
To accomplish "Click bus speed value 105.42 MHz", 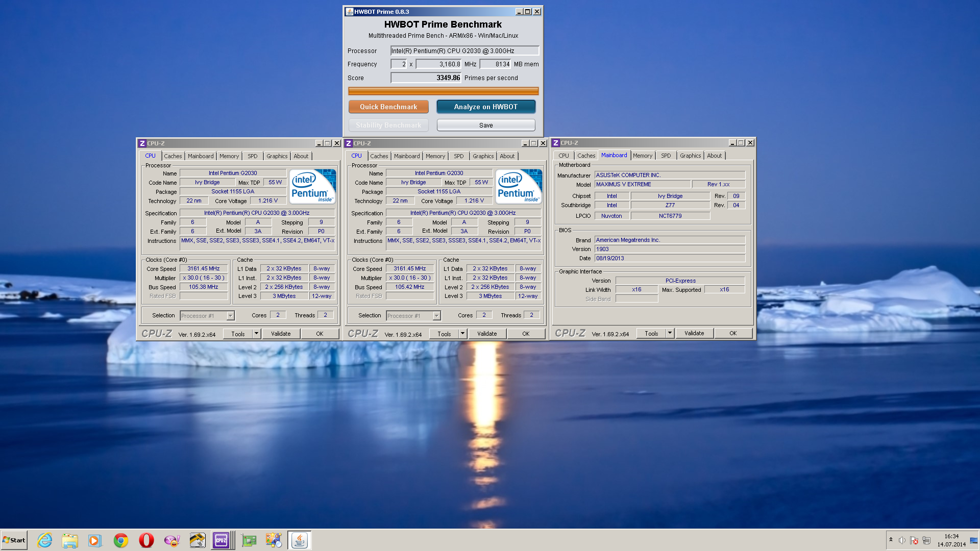I will coord(410,287).
